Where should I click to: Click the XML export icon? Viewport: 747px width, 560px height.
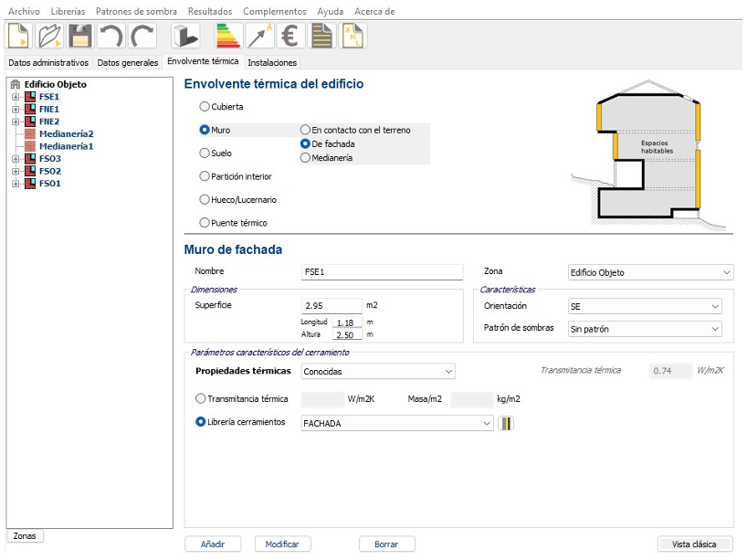click(x=353, y=36)
